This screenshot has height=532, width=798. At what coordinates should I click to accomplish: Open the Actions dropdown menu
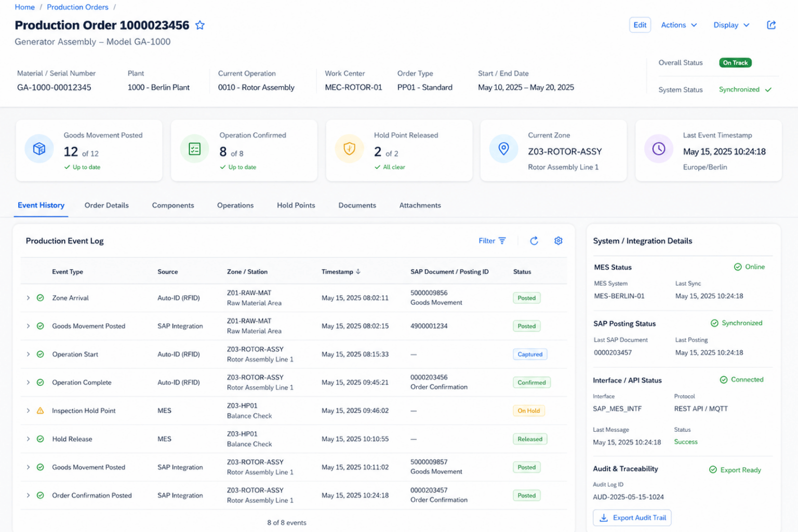pyautogui.click(x=679, y=25)
